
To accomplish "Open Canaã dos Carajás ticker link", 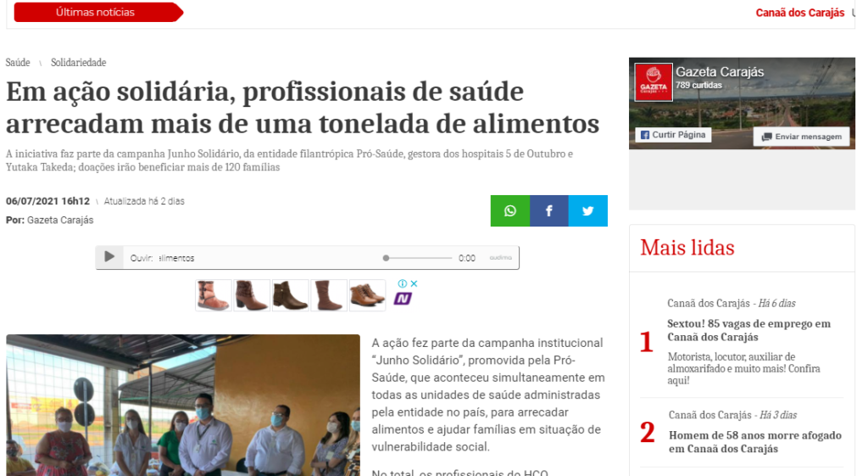I will coord(800,13).
